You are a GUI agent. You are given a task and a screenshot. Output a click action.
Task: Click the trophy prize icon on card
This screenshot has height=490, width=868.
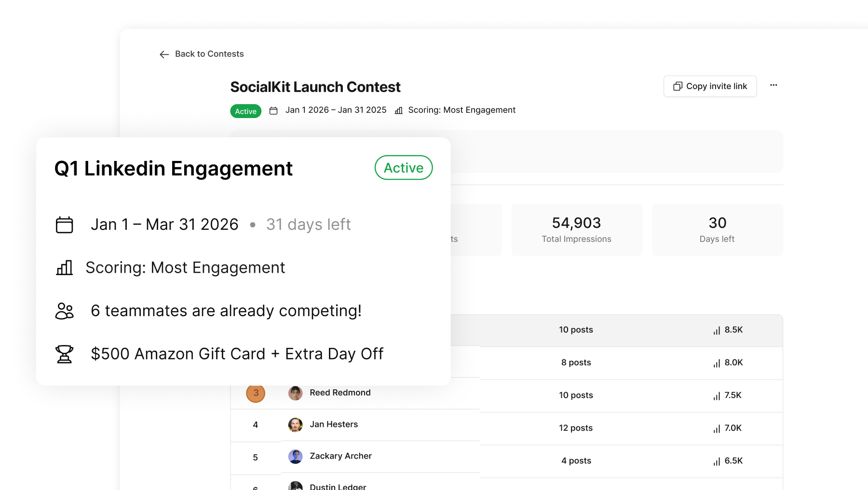(64, 354)
